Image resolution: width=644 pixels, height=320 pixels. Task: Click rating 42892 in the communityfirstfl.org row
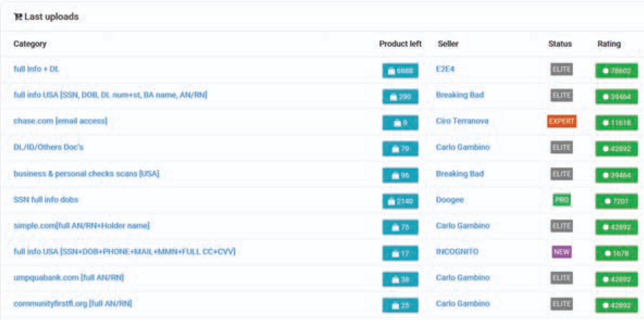coord(616,306)
